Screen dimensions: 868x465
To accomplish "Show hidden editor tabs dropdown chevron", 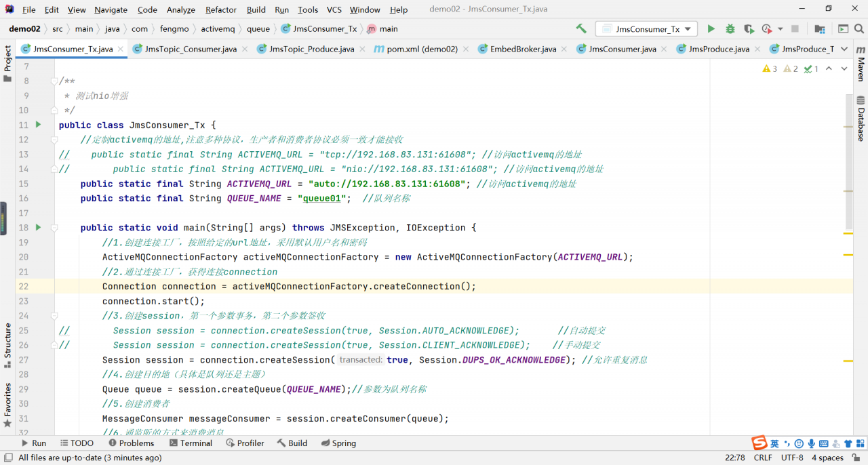I will click(844, 49).
